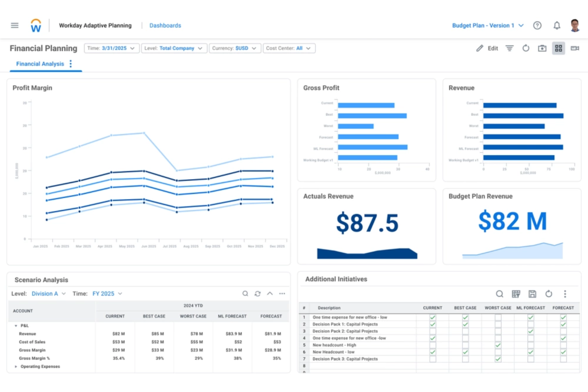Refresh Scenario Analysis data with refresh icon
Viewport: 588px width, 392px height.
[257, 294]
